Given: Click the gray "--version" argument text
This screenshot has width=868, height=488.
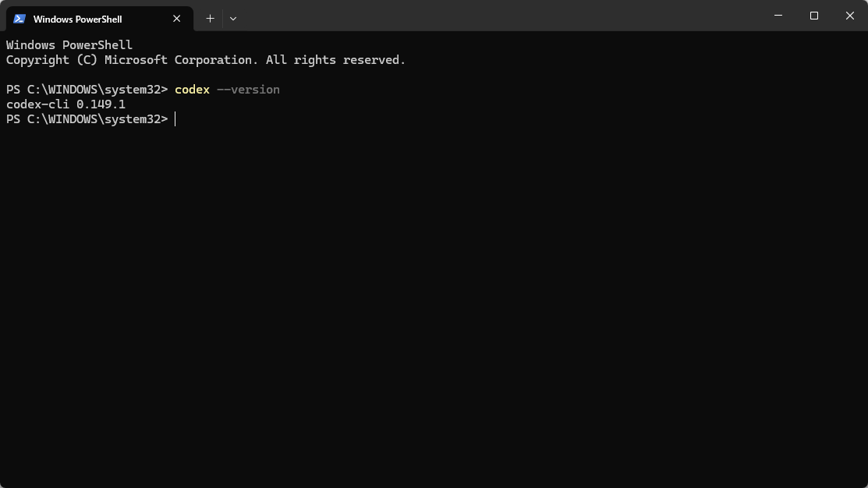Looking at the screenshot, I should point(248,90).
